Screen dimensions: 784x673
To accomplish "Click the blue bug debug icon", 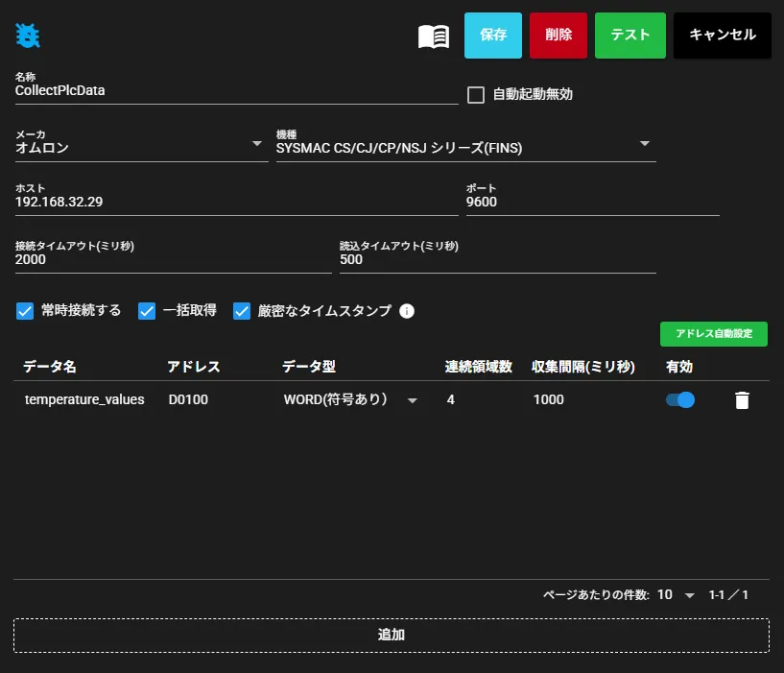I will [x=28, y=36].
